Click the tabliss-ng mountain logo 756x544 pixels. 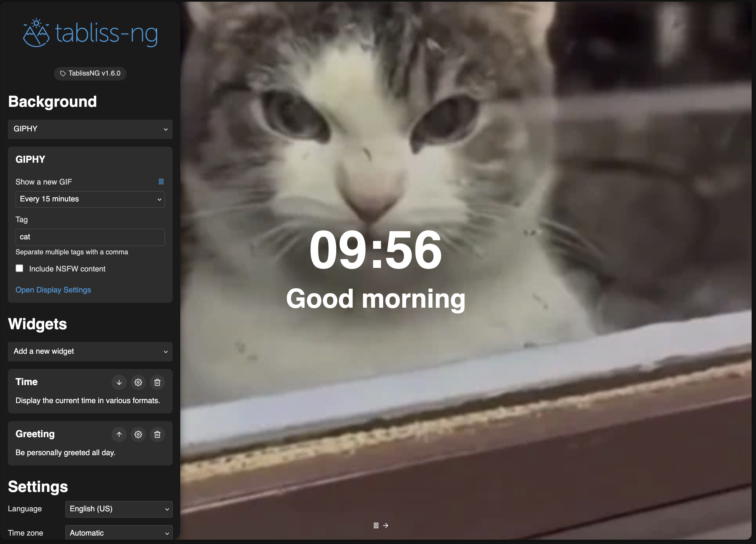36,33
